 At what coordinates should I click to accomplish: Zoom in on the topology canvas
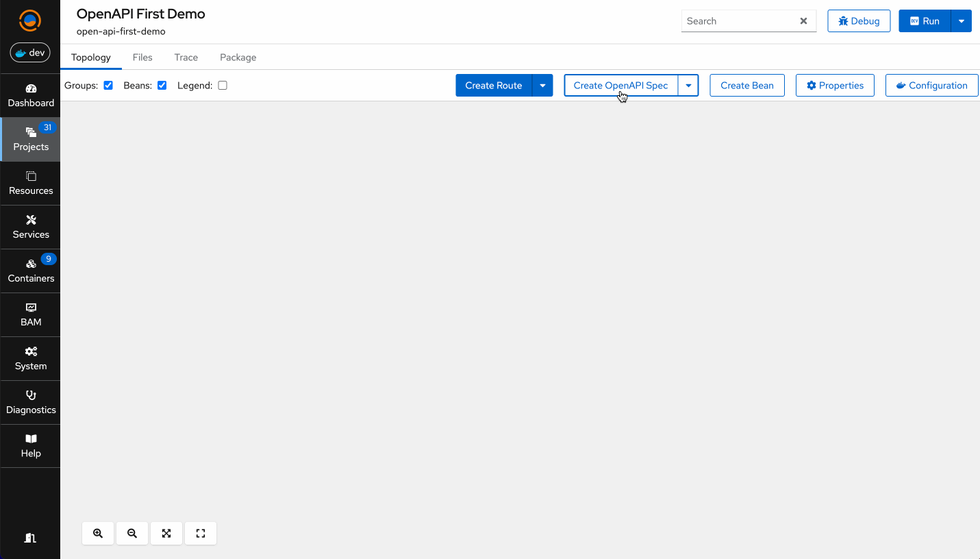98,533
